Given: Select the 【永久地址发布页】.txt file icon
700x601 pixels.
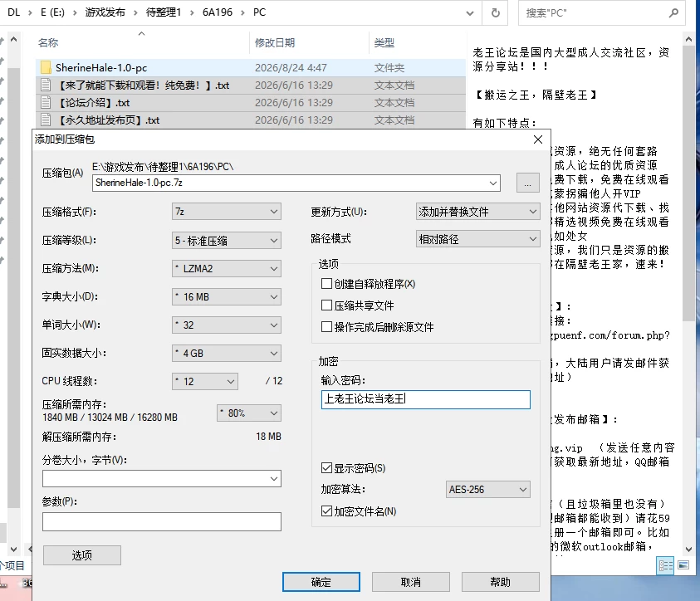Looking at the screenshot, I should [x=46, y=120].
